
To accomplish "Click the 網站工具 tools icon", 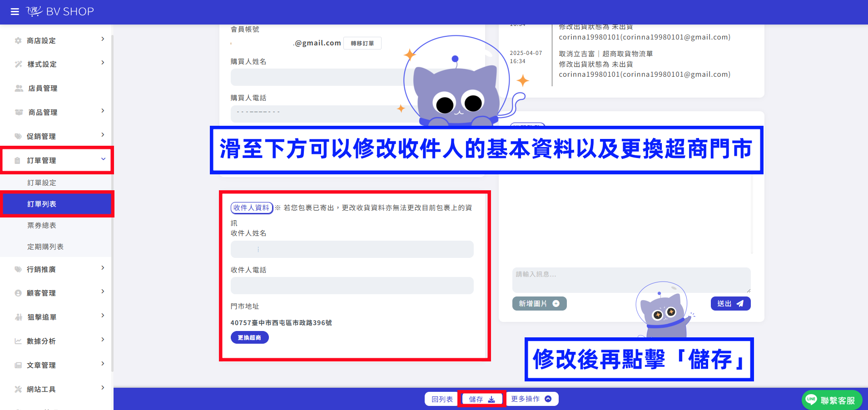I will pos(18,389).
